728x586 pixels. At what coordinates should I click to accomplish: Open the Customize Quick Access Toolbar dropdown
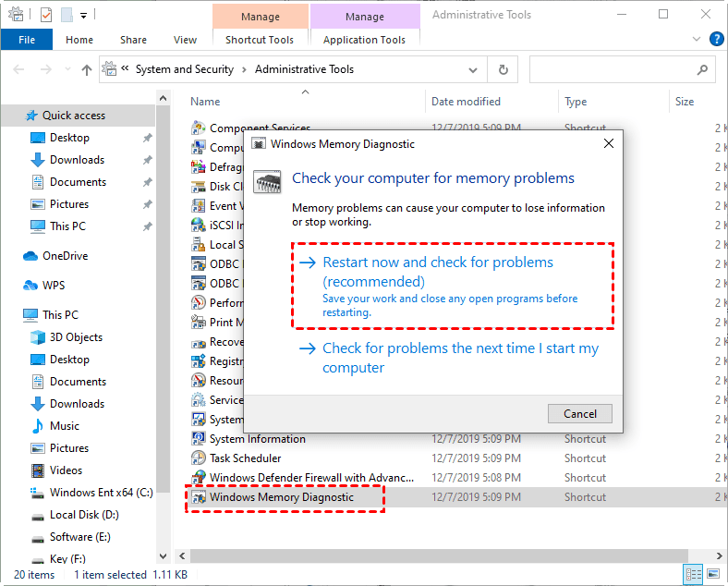83,16
